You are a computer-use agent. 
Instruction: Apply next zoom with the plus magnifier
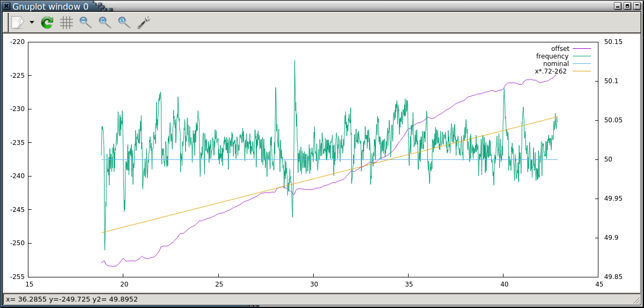point(105,23)
